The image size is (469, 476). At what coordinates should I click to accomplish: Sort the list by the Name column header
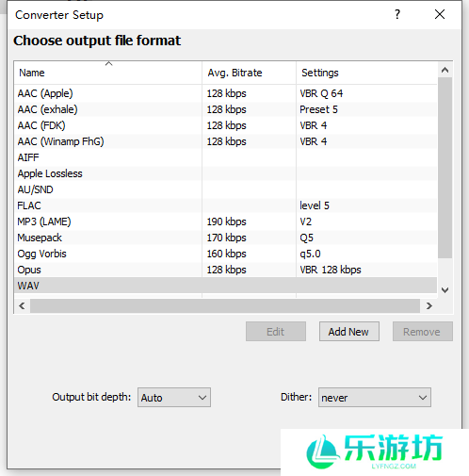tap(108, 73)
